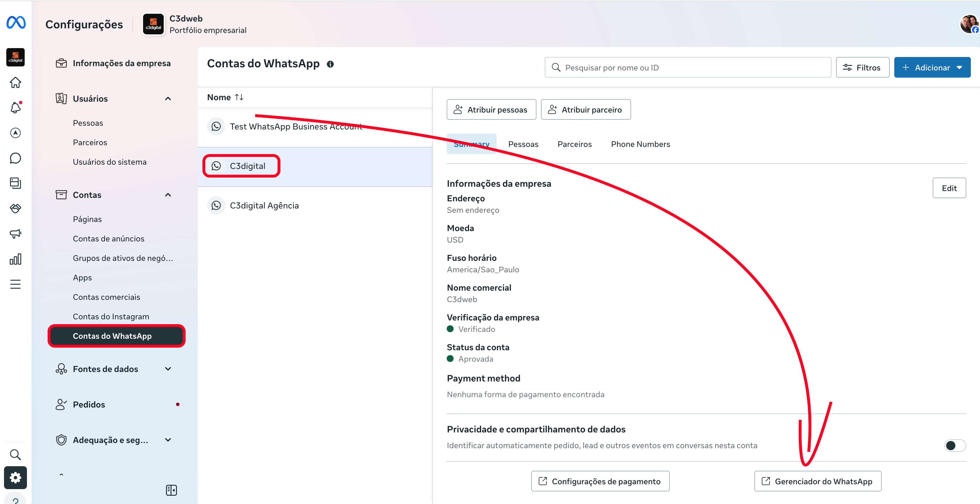Open analytics via the bar chart icon
980x504 pixels.
[x=15, y=259]
